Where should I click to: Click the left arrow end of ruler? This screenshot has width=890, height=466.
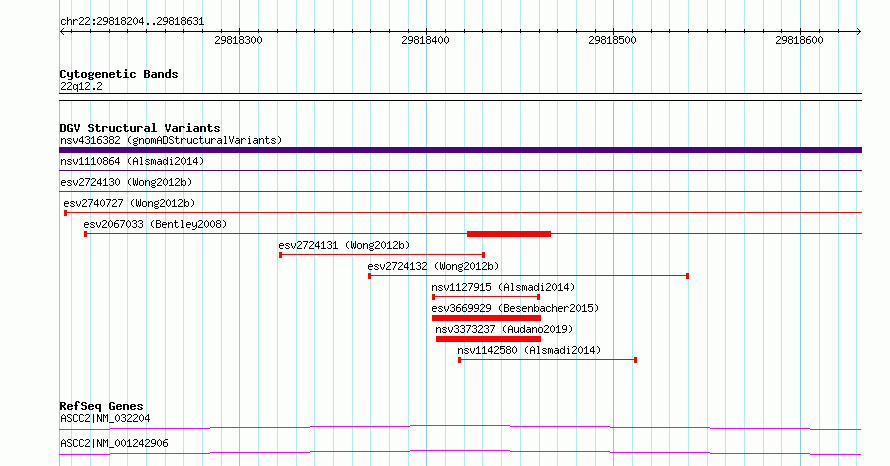point(62,32)
